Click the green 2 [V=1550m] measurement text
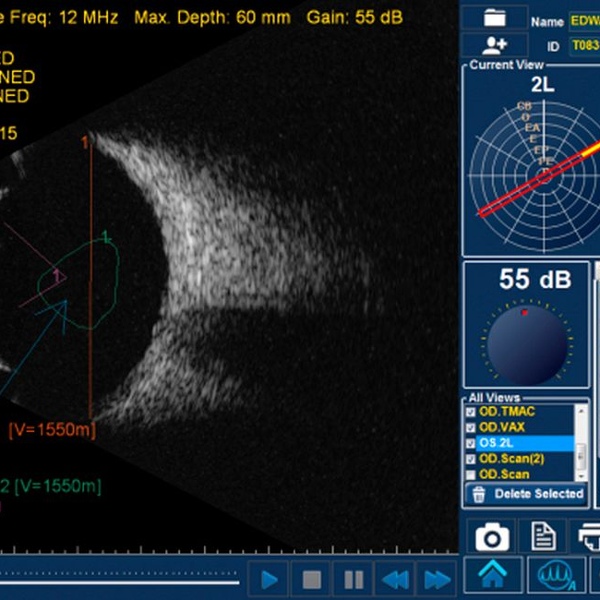600x600 pixels. (x=50, y=486)
